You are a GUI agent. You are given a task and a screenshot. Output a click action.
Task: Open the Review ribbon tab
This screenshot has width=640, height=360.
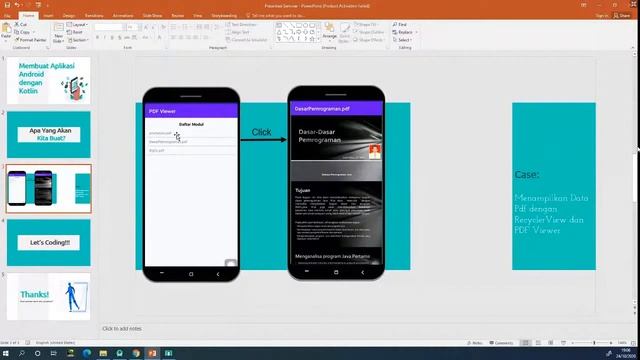click(178, 16)
